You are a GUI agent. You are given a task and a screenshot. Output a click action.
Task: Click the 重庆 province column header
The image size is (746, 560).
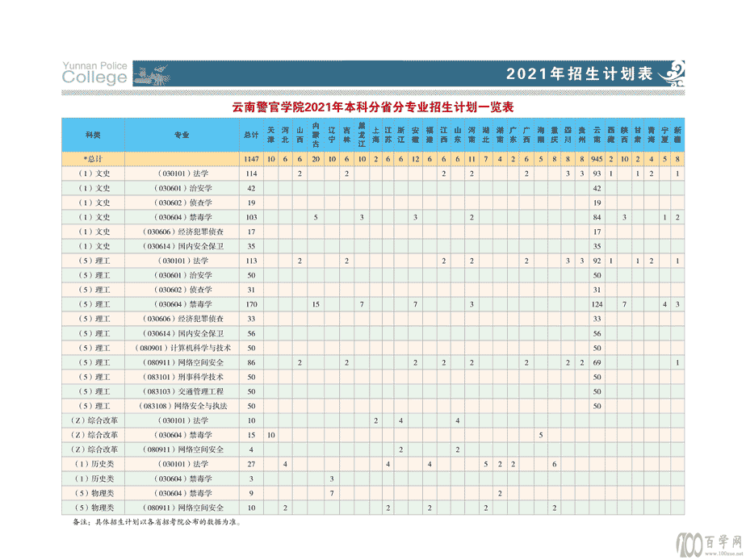(x=555, y=135)
